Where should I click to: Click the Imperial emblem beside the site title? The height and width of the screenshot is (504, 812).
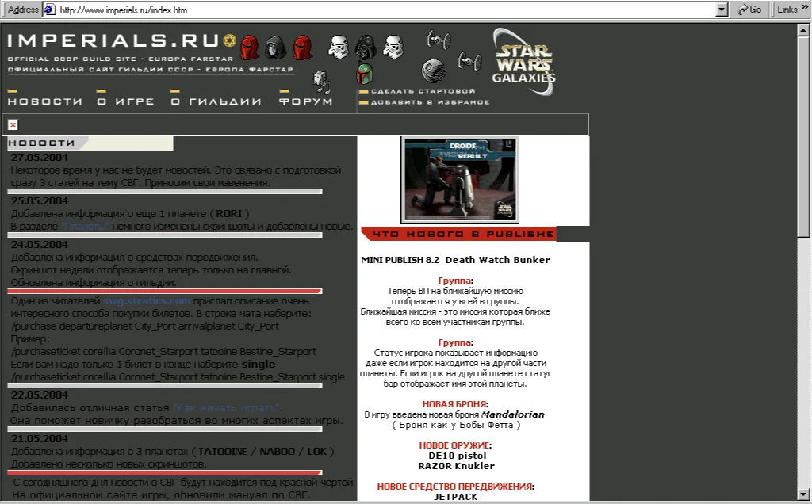230,40
